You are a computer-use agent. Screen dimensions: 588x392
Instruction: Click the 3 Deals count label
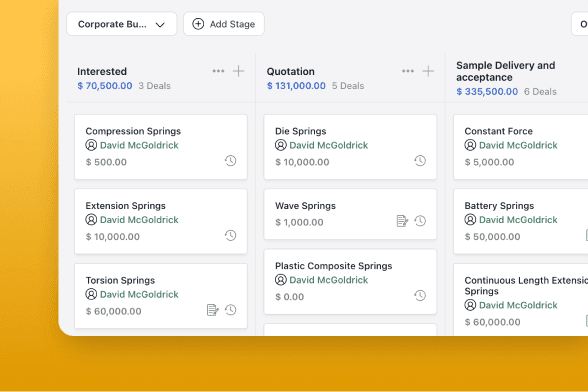[154, 86]
